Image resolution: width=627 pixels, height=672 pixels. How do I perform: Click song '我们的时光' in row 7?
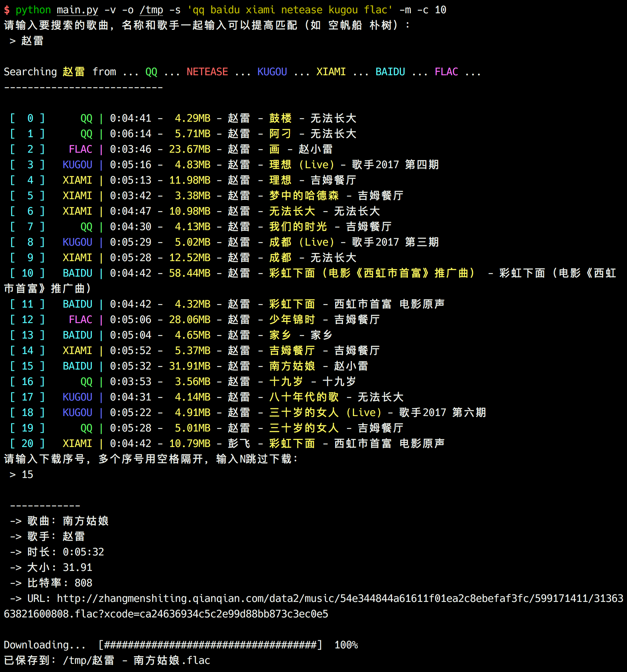pyautogui.click(x=298, y=226)
